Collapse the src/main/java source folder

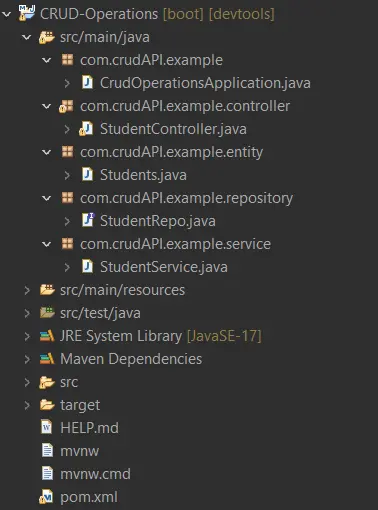[27, 37]
